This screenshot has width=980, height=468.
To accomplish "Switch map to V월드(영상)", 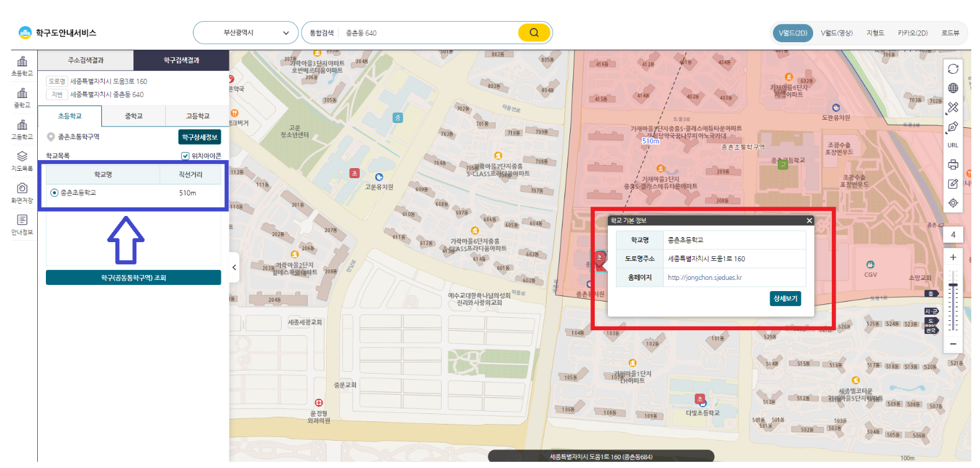I will (x=837, y=33).
